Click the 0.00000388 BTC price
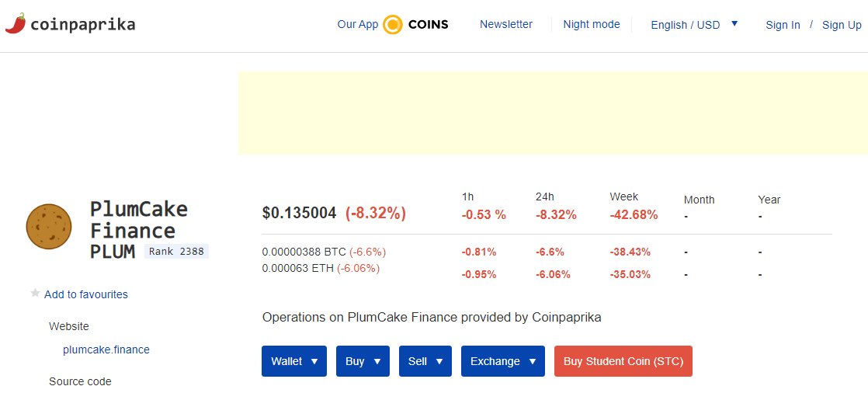 (x=304, y=252)
